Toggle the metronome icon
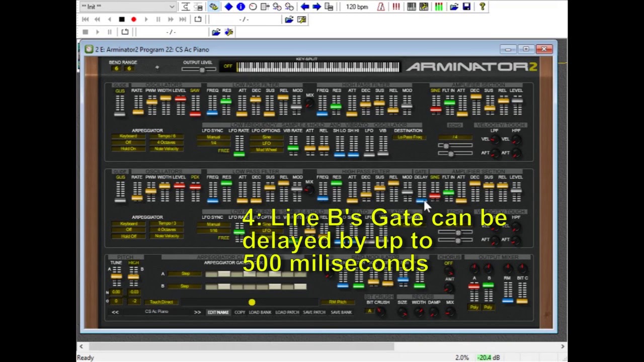The image size is (644, 362). (x=381, y=7)
